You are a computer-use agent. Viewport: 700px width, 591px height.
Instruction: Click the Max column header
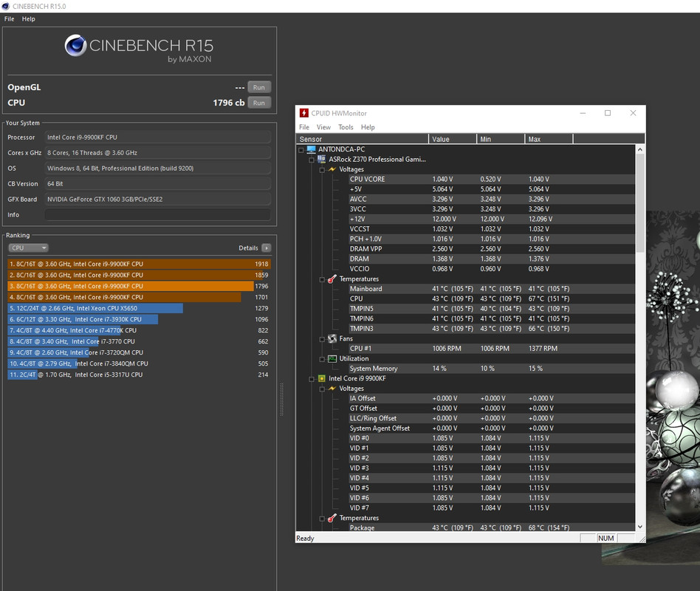point(549,139)
